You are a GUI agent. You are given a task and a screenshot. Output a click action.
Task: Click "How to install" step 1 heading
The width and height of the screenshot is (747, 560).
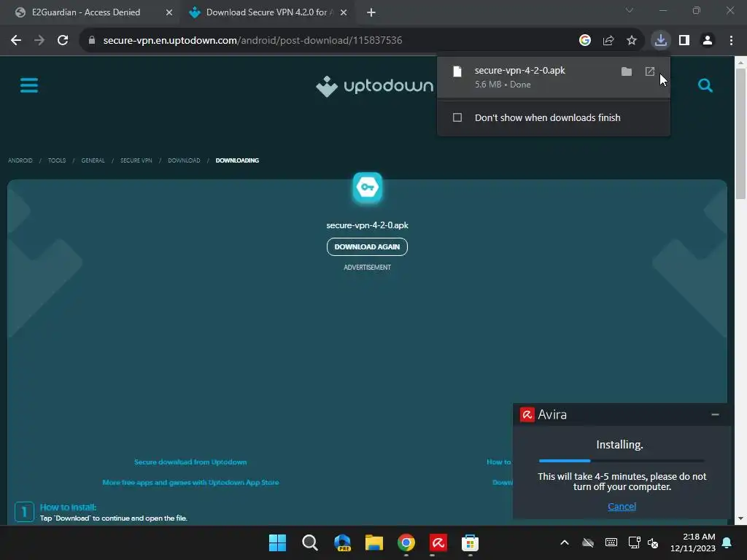[68, 507]
